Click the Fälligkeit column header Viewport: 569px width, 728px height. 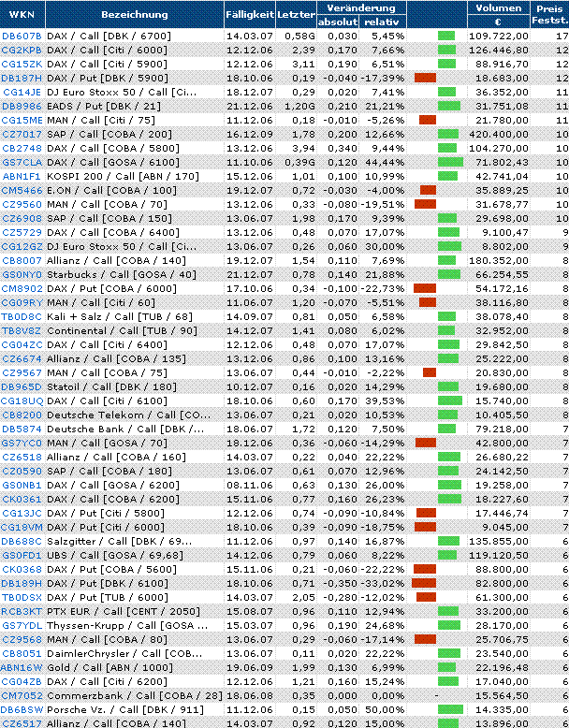pos(250,14)
